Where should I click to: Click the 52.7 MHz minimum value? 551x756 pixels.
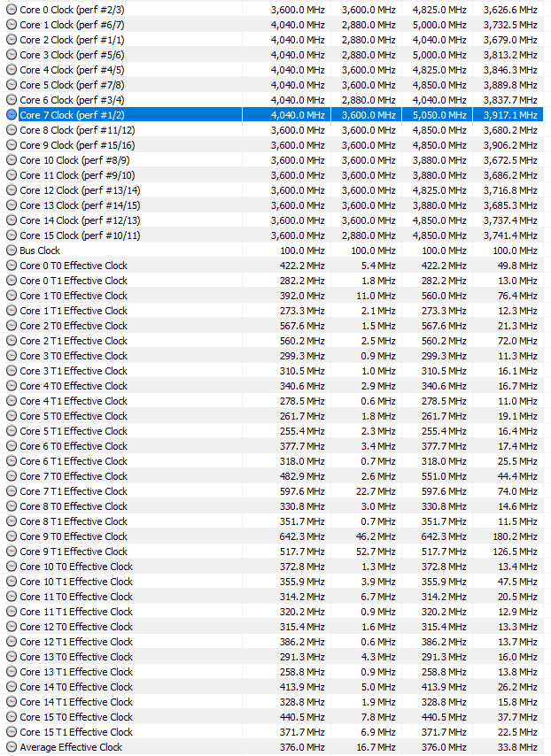click(376, 552)
